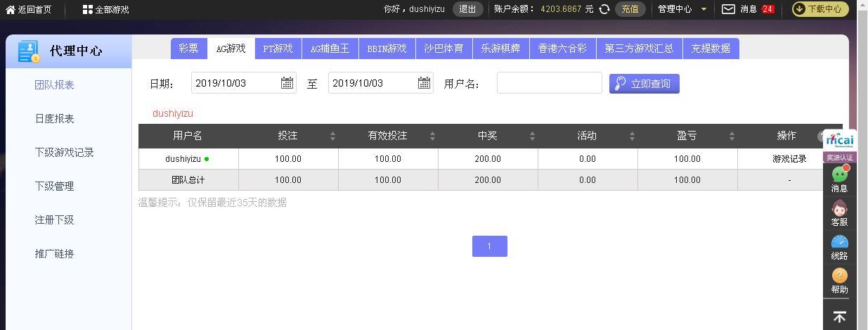Click the envelope message icon
The width and height of the screenshot is (868, 330).
729,9
